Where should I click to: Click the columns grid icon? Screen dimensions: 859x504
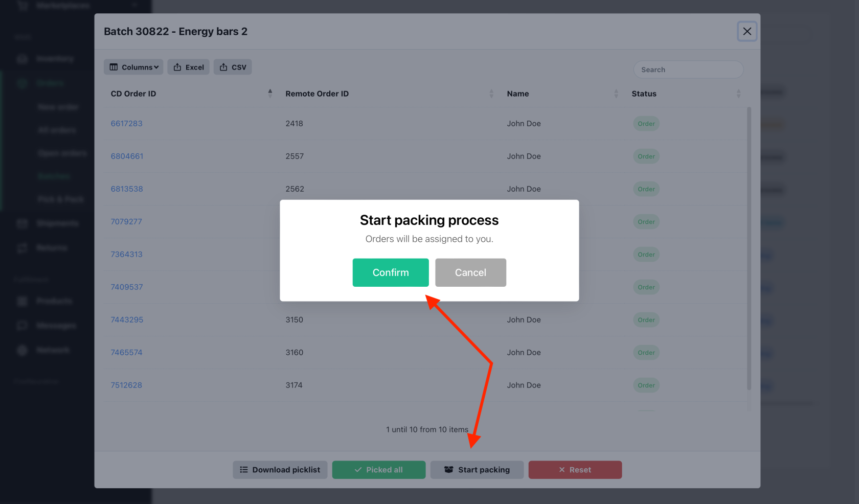pos(114,67)
